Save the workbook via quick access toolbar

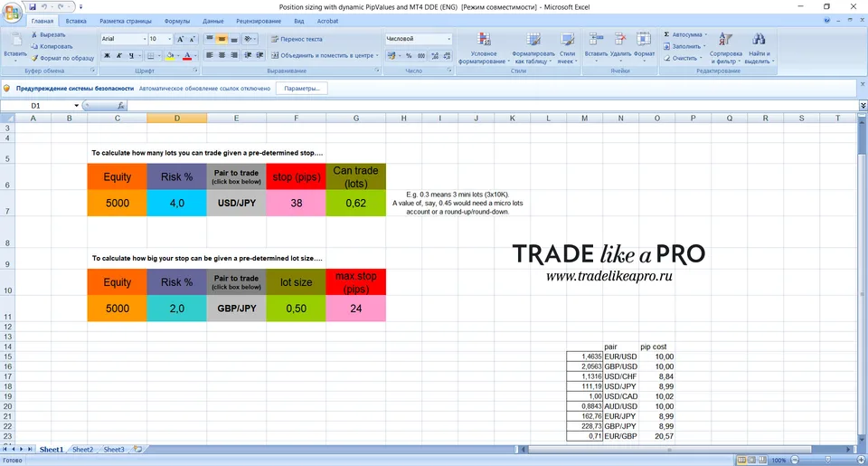33,6
